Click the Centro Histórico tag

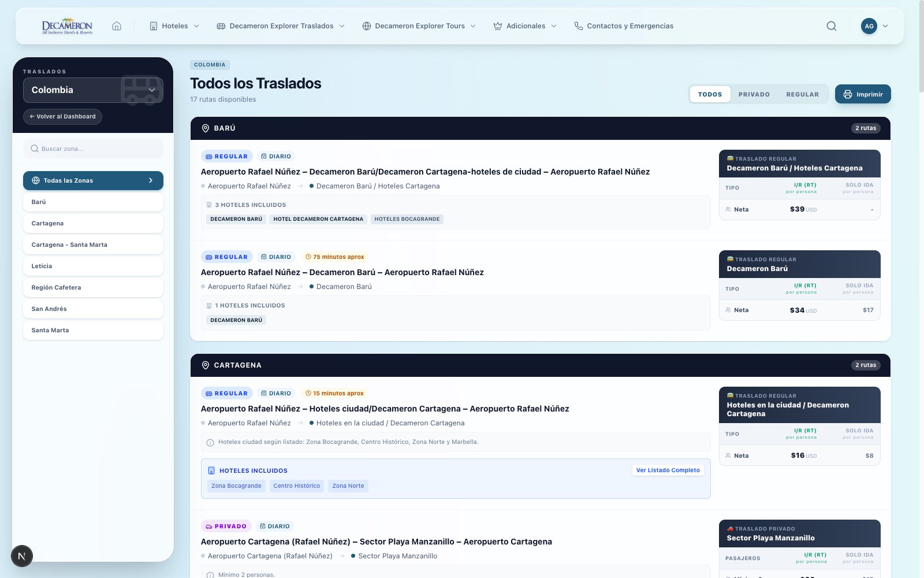coord(296,486)
